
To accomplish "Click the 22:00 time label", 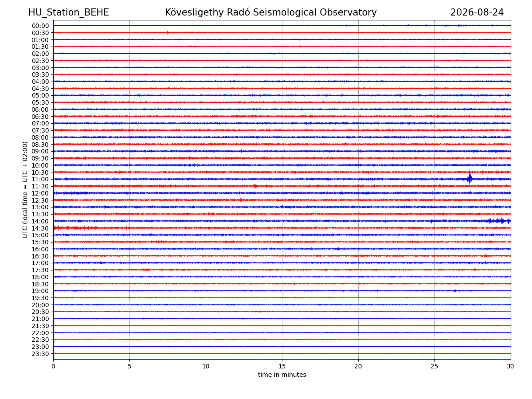I will pyautogui.click(x=40, y=333).
